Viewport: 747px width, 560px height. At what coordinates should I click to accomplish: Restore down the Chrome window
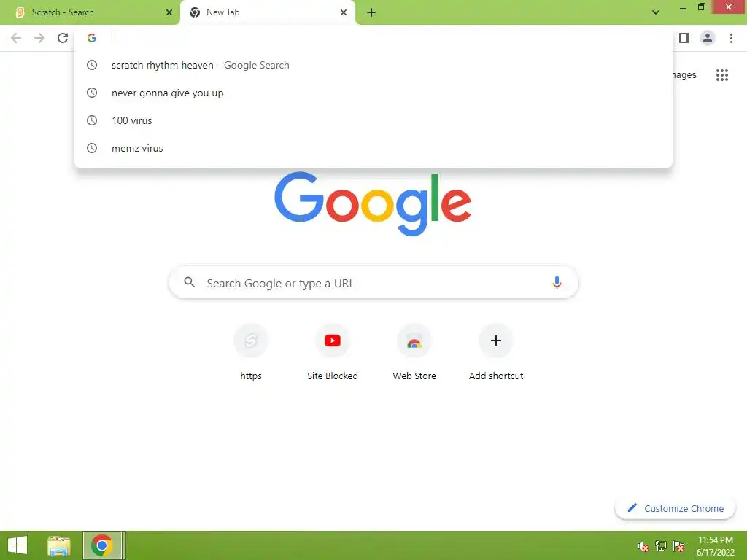click(x=702, y=7)
